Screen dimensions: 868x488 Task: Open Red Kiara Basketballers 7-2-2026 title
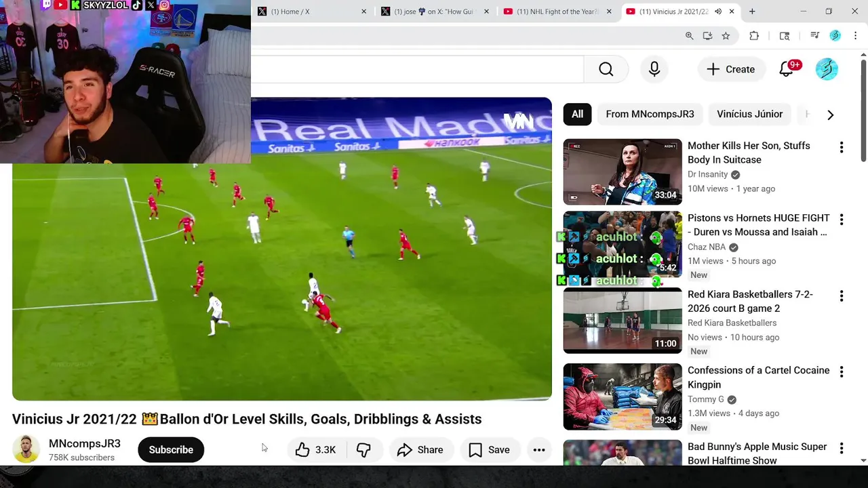coord(750,302)
